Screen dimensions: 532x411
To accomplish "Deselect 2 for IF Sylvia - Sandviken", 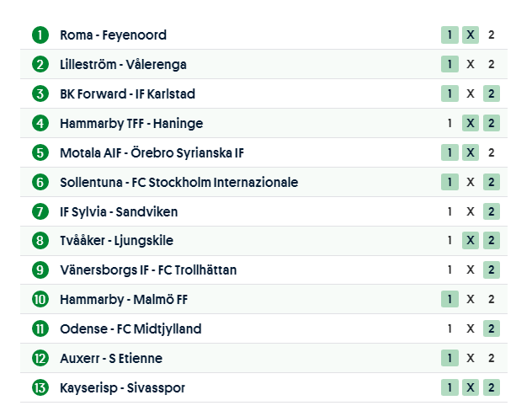I will pos(492,211).
